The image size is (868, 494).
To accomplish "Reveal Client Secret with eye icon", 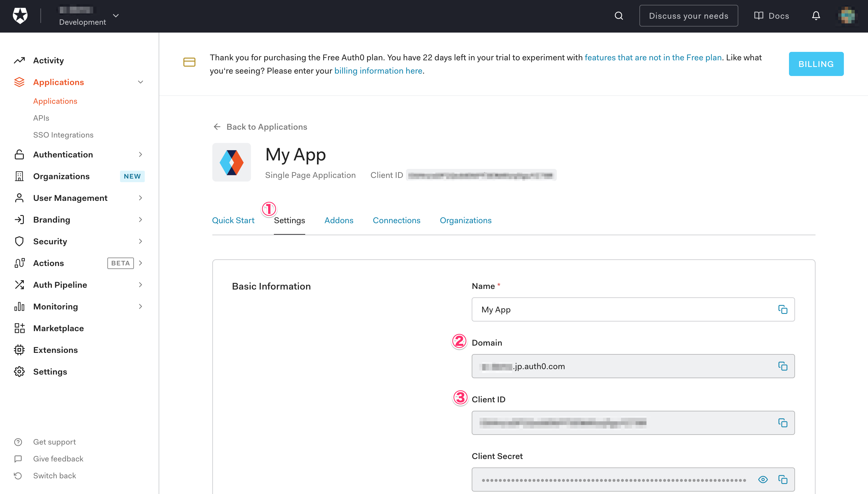I will (763, 480).
